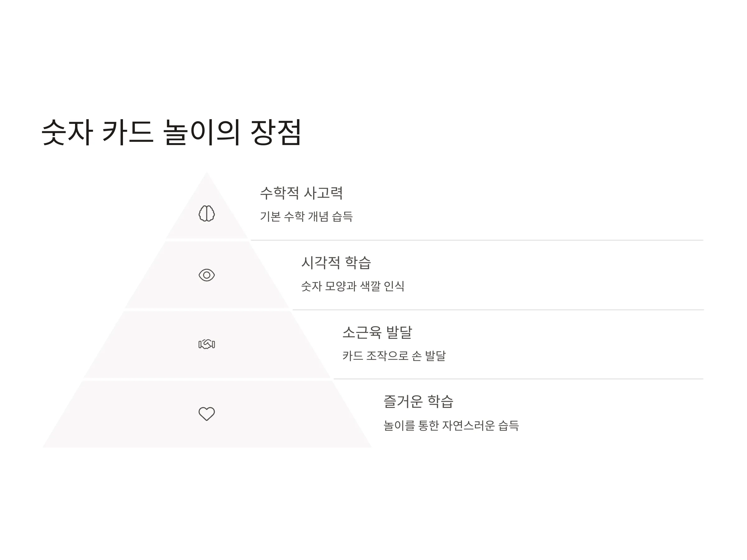Click the text 놀이를 통한 자연스러운 습득
Viewport: 747px width, 560px height.
(451, 425)
